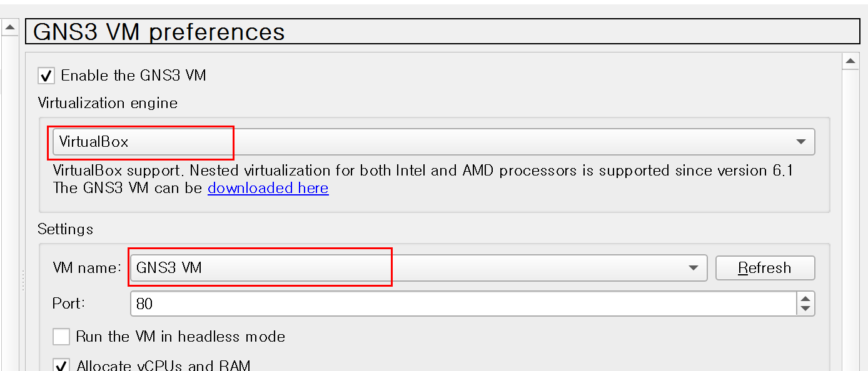Click the up arrow of the left scrollbar
The image size is (868, 371).
(9, 27)
